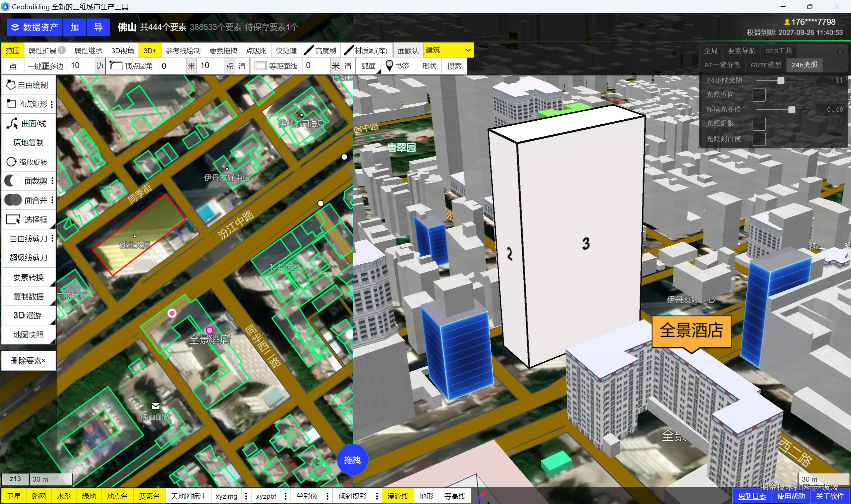
Task: Click the bookmark pin icon
Action: tap(389, 65)
